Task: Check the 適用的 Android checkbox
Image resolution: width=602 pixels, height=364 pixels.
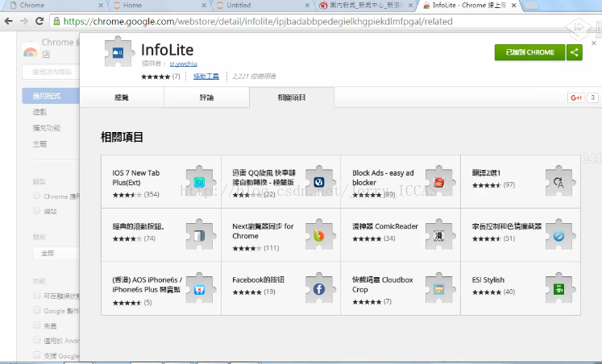Action: pyautogui.click(x=37, y=340)
